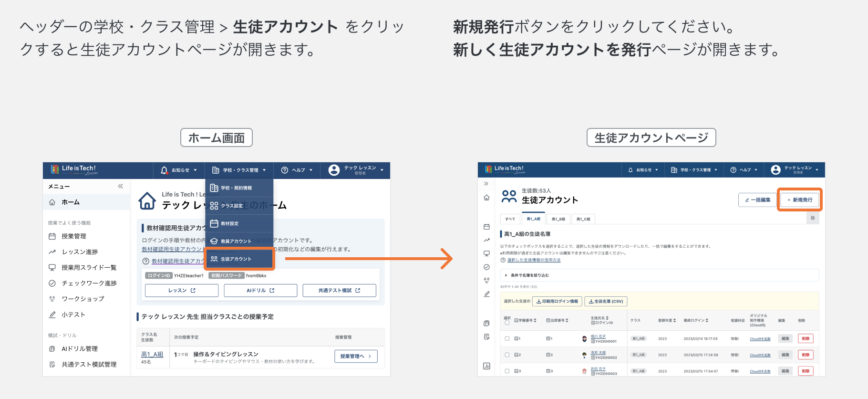
Task: Open 学校・クラス管理 dropdown on student account page
Action: pos(694,170)
